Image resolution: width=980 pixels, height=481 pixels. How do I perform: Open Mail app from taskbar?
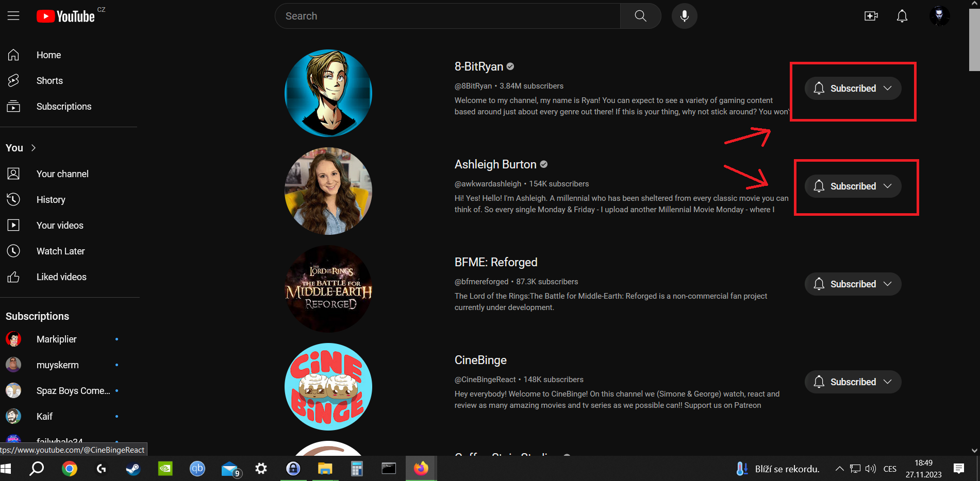[230, 469]
